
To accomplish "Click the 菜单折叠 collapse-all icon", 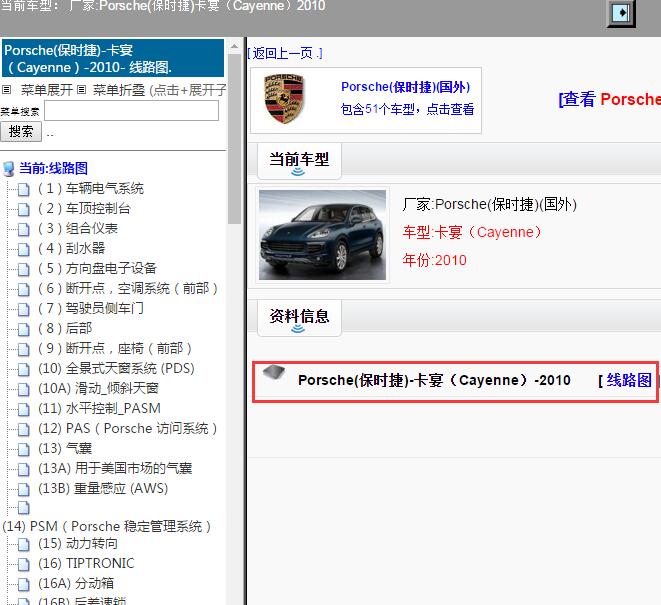I will [82, 89].
